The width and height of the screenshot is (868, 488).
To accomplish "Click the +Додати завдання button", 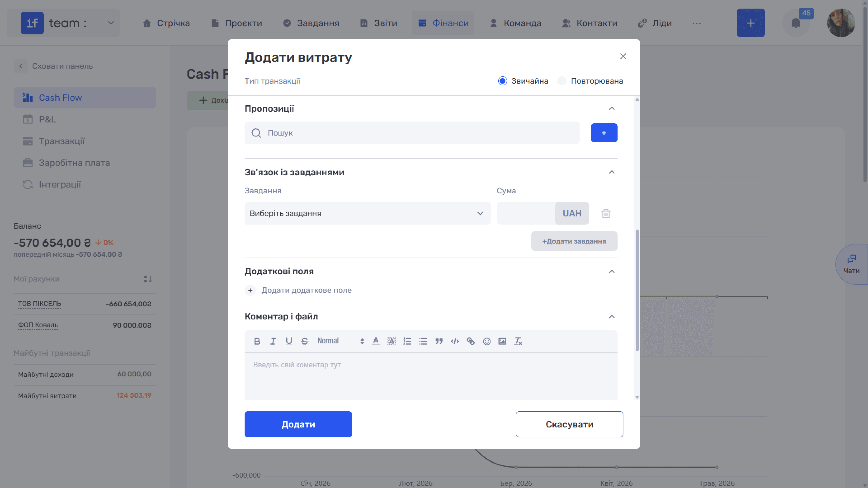I will pos(574,241).
